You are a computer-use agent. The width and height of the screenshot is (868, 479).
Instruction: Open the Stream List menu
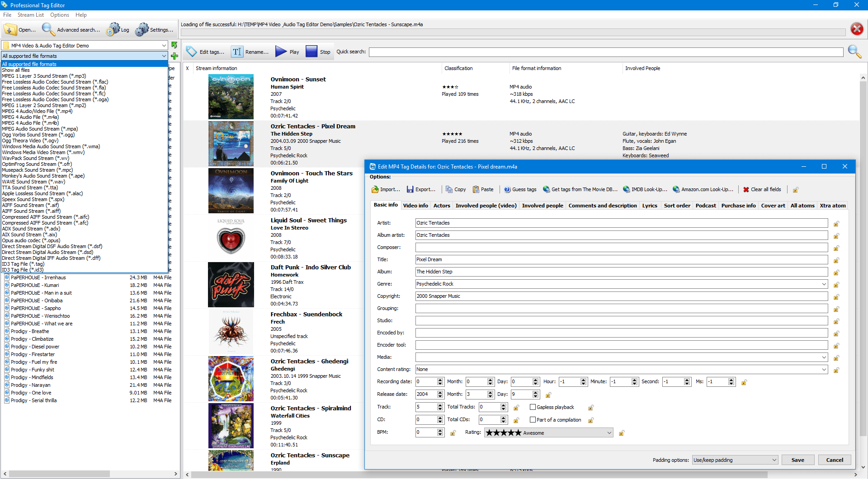tap(31, 15)
